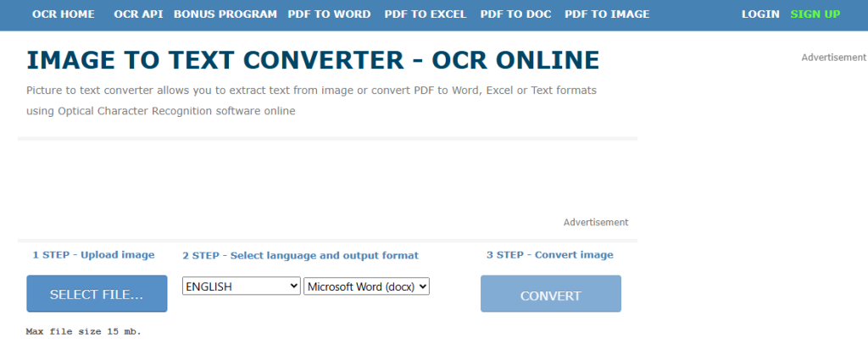Screen dimensions: 868x355
Task: Select PDF TO EXCEL in navigation
Action: 426,14
